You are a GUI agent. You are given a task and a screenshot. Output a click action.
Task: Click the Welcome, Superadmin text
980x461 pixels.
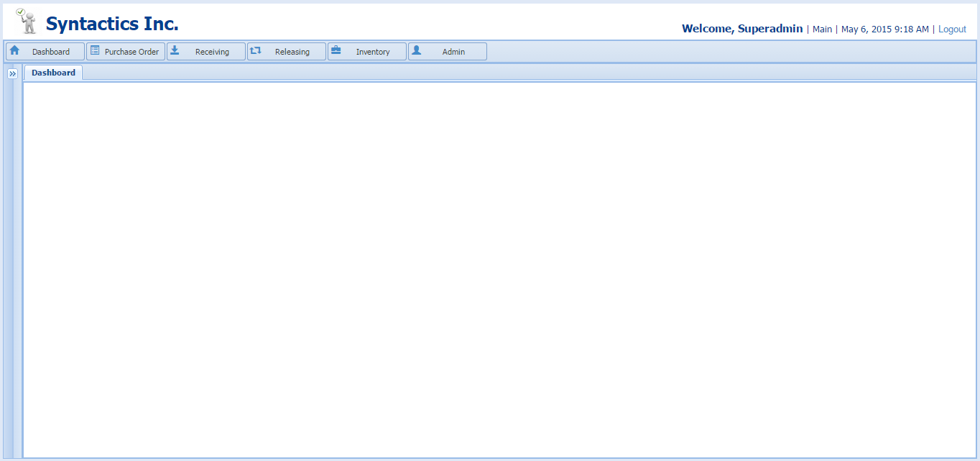coord(742,29)
